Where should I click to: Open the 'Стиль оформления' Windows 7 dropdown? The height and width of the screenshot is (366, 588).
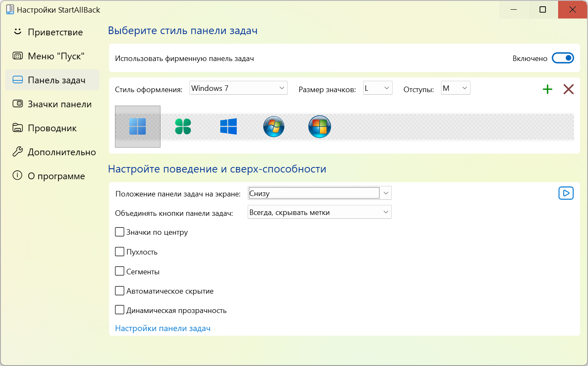238,88
